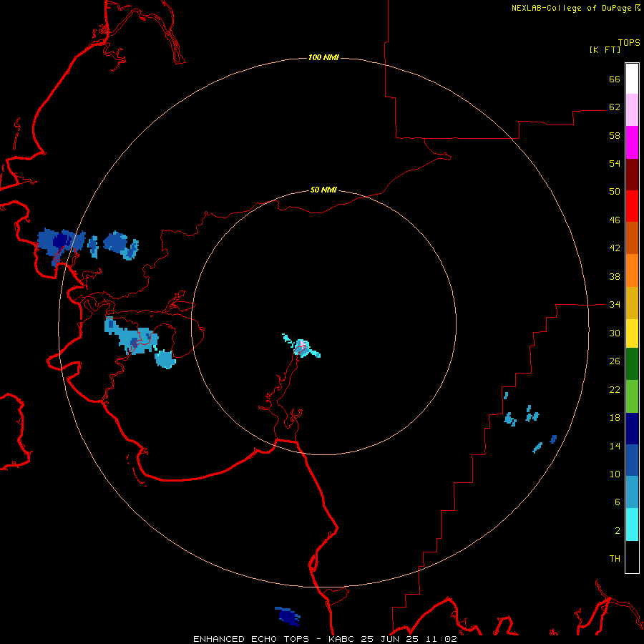Select the yellow legend swatch
The width and height of the screenshot is (644, 644).
632,333
